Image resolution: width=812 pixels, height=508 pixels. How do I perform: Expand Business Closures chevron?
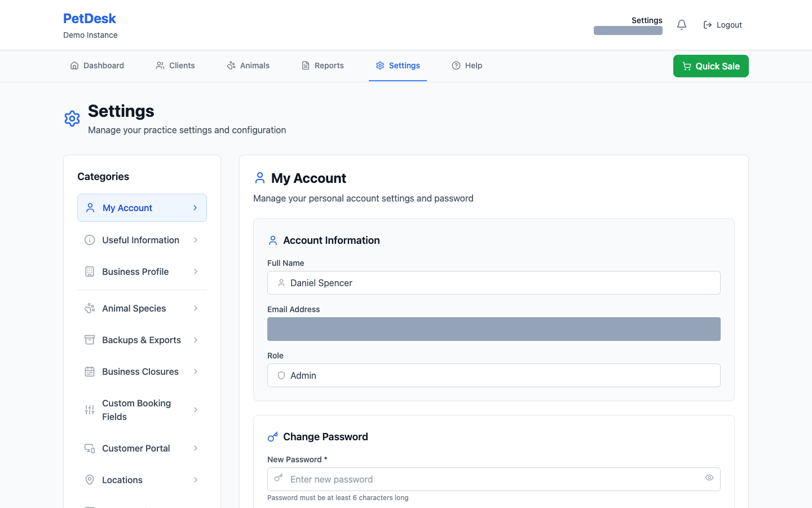(196, 371)
